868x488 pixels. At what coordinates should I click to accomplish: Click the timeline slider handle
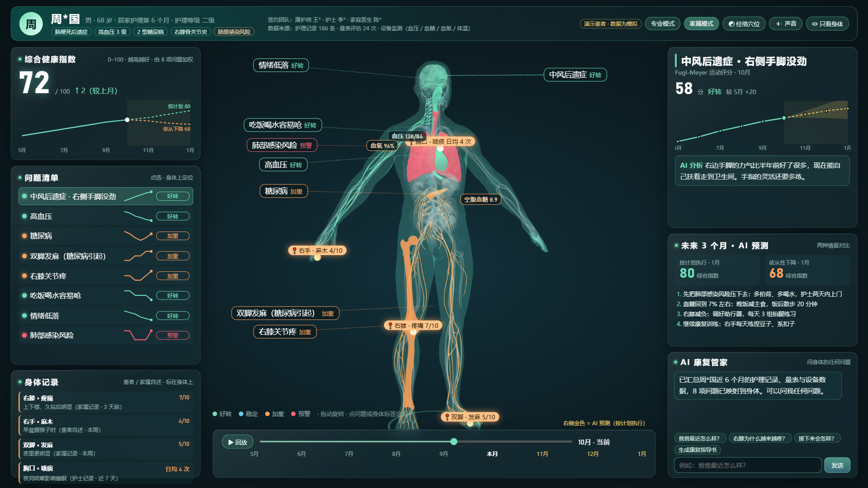(x=454, y=441)
